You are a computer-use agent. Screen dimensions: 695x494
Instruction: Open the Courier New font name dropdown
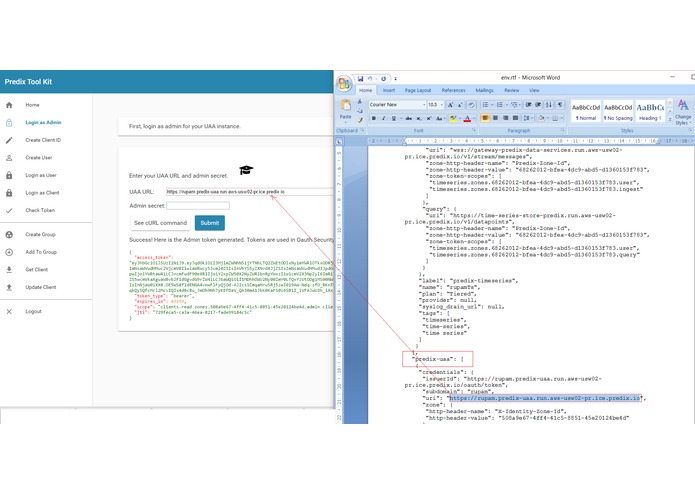click(x=424, y=105)
